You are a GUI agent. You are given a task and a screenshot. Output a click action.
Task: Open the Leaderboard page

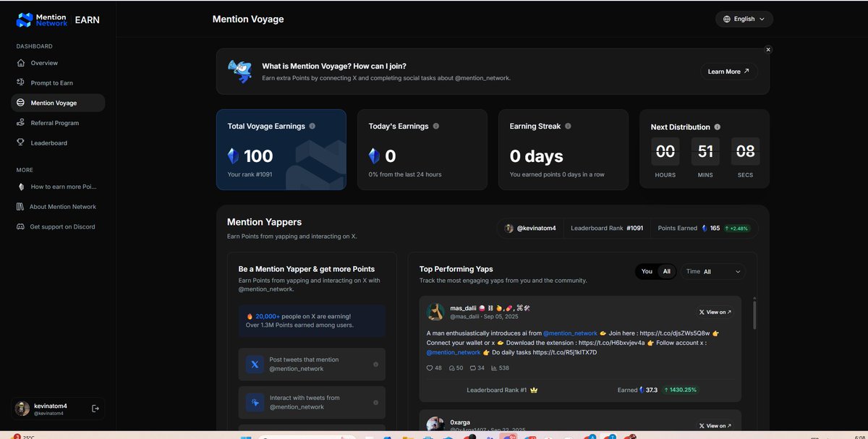point(58,143)
